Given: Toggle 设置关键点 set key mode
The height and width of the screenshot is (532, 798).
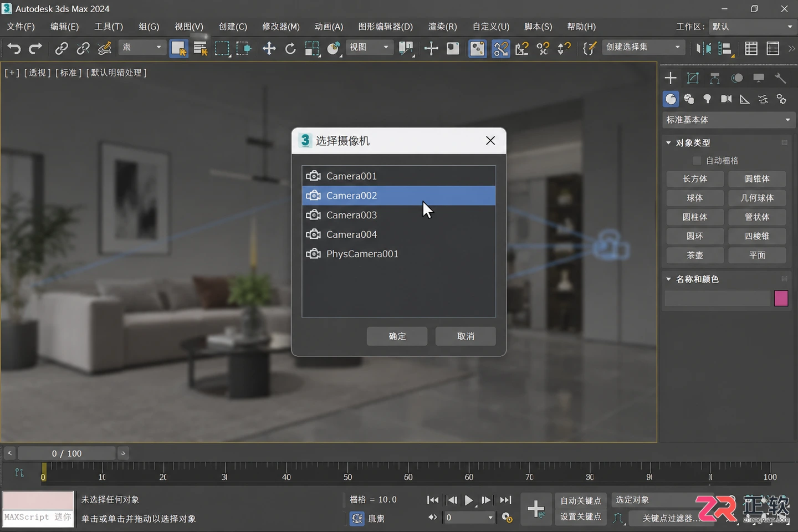Looking at the screenshot, I should tap(581, 516).
